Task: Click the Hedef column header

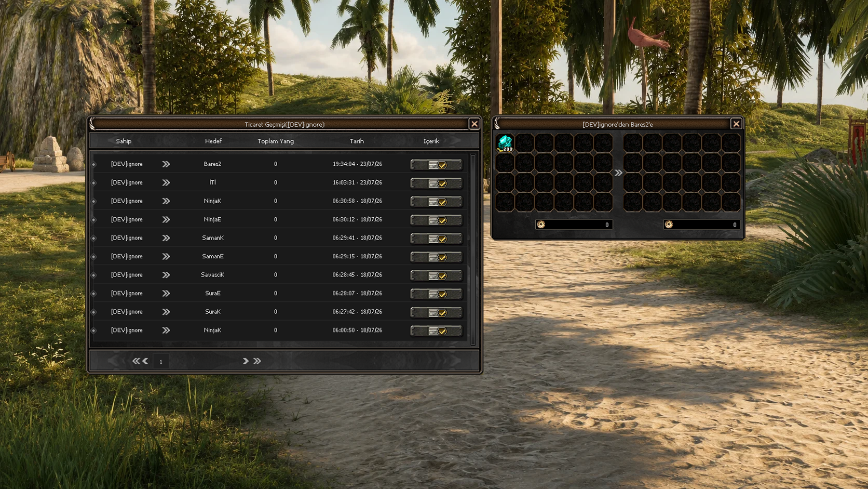Action: click(x=213, y=141)
